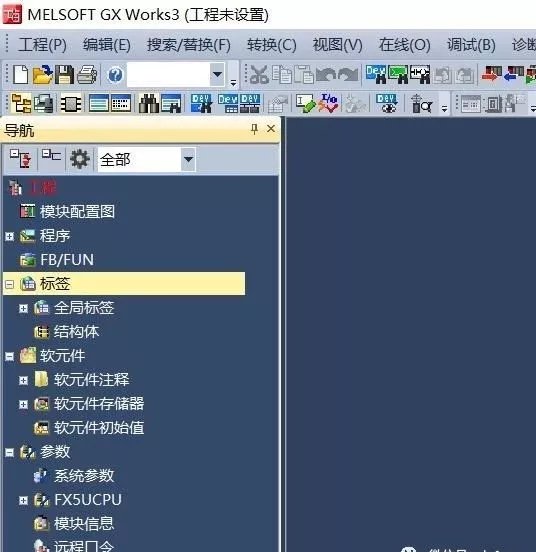Click the navigation settings gear icon

(x=80, y=159)
